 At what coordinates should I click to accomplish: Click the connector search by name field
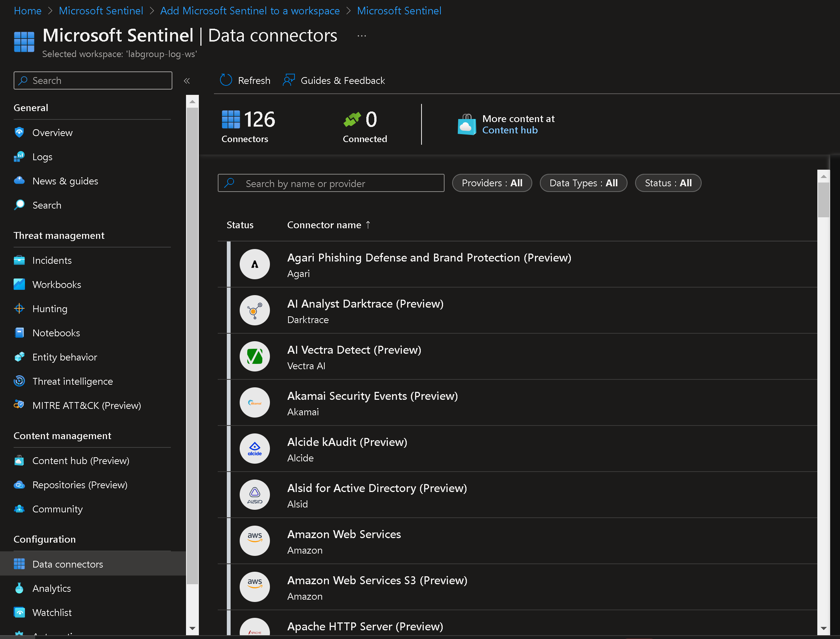tap(331, 183)
